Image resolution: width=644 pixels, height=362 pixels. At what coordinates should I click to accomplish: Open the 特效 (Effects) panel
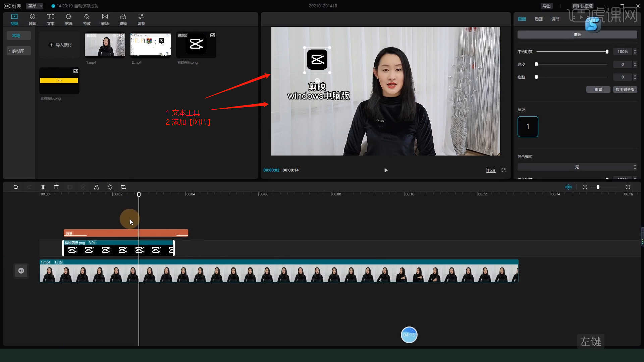pos(87,19)
